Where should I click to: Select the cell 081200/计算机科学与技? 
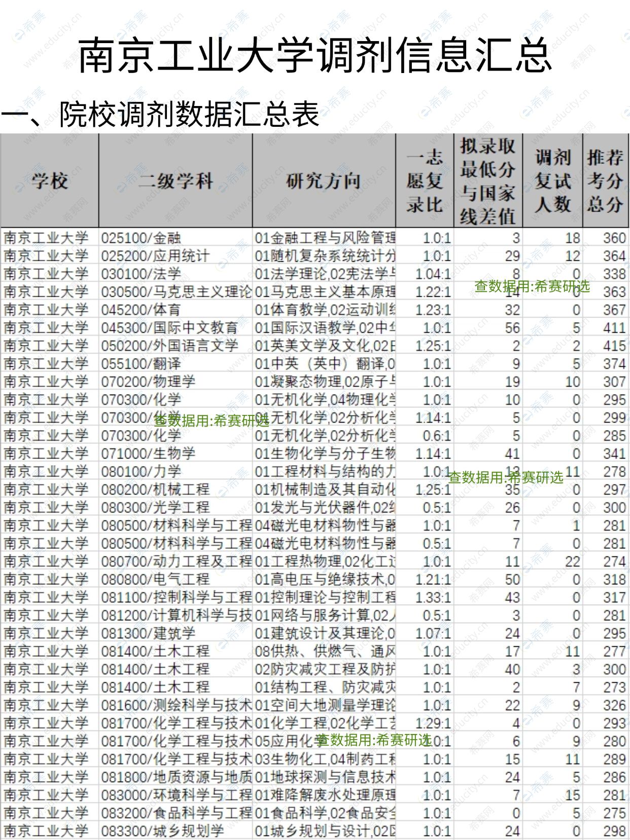point(176,615)
